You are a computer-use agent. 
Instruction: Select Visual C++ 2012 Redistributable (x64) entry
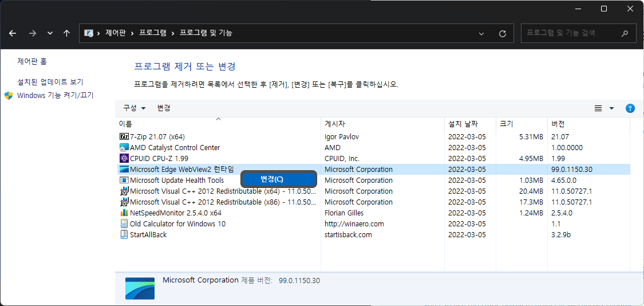pos(223,191)
